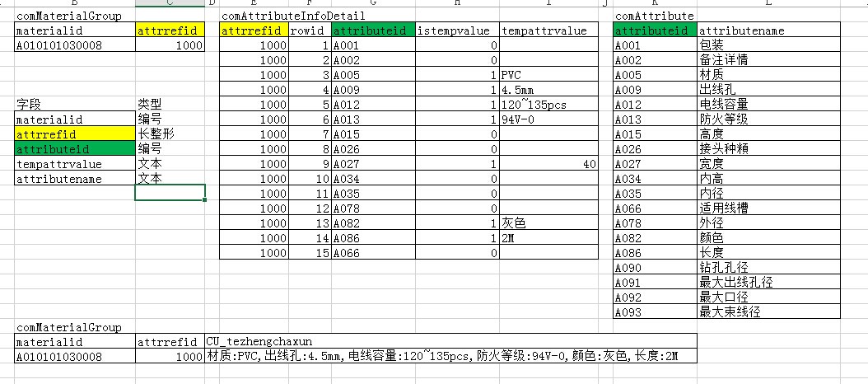Select the 2M value cell
The image size is (868, 384).
[x=548, y=238]
